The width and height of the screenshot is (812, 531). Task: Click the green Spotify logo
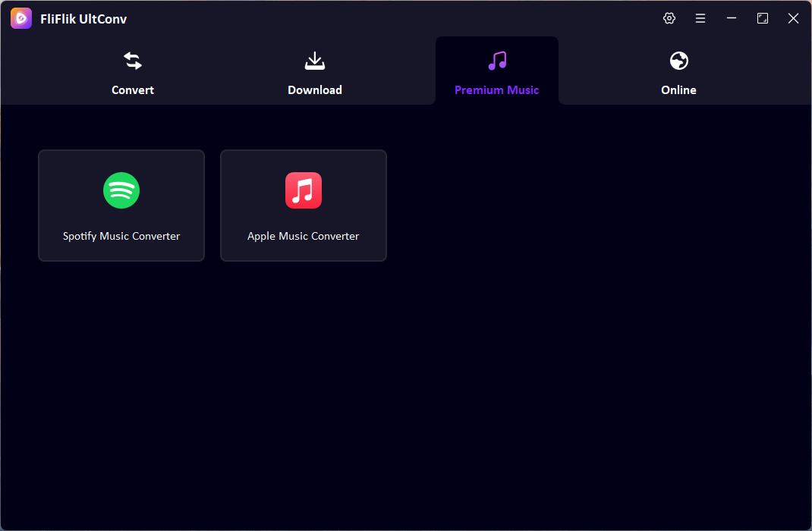[121, 190]
